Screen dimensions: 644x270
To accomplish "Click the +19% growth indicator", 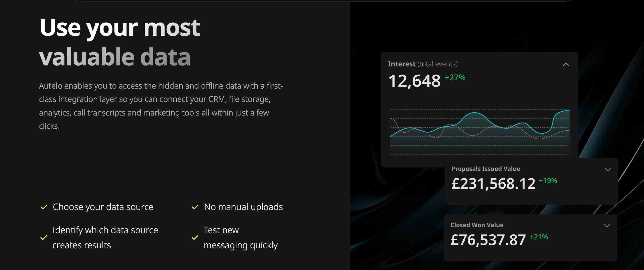I will pyautogui.click(x=548, y=181).
